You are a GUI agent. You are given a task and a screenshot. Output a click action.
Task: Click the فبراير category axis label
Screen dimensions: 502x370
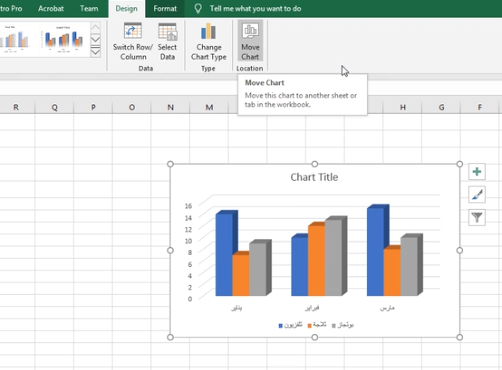pyautogui.click(x=312, y=308)
